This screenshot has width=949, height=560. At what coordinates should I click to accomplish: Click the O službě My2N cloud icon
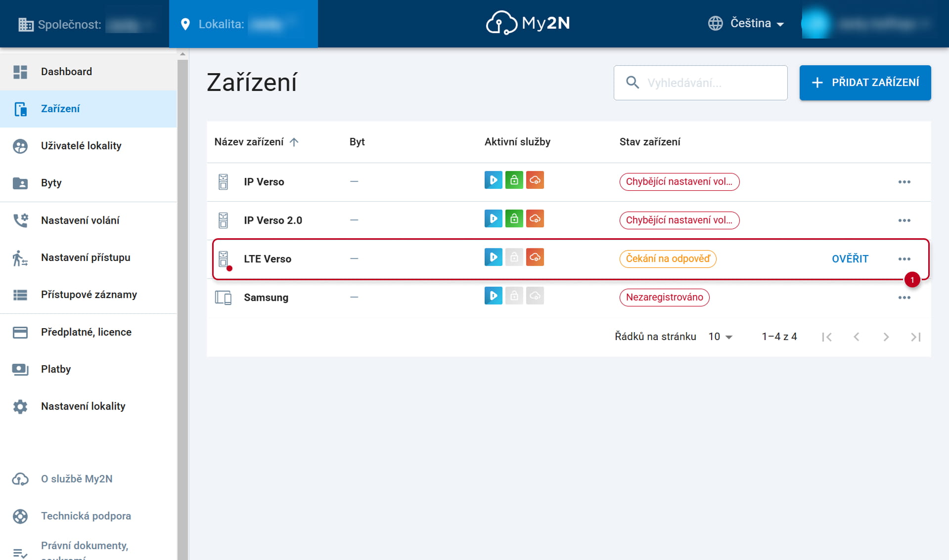click(20, 479)
